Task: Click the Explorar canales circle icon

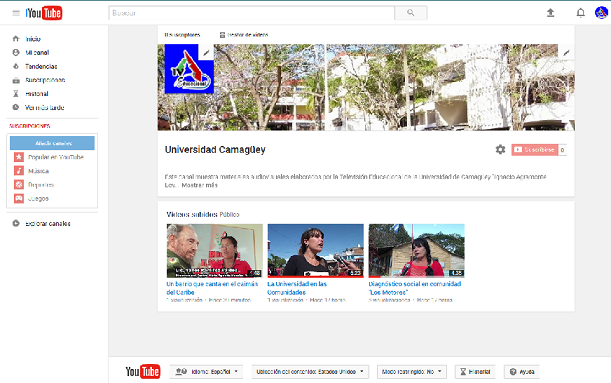Action: tap(16, 223)
